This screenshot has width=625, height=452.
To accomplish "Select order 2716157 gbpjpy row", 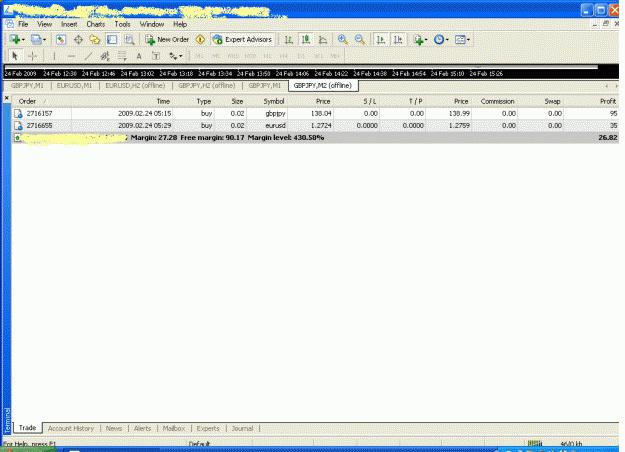I will (x=315, y=114).
